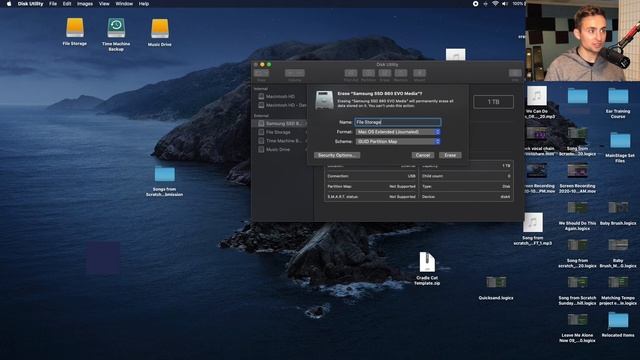The image size is (640, 360).
Task: Click the Info toolbar icon
Action: coord(515,73)
